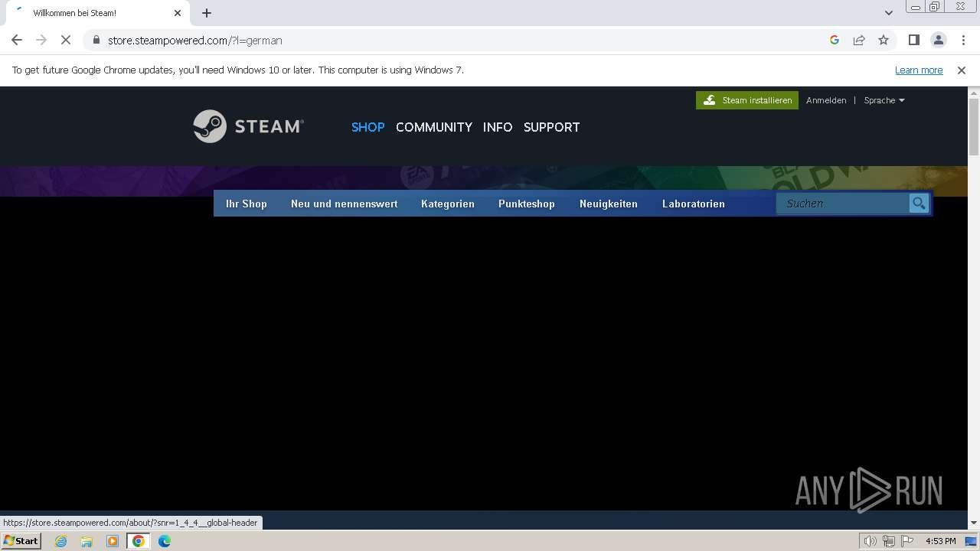Click the scrollbar down arrow
The width and height of the screenshot is (980, 551).
[x=974, y=523]
